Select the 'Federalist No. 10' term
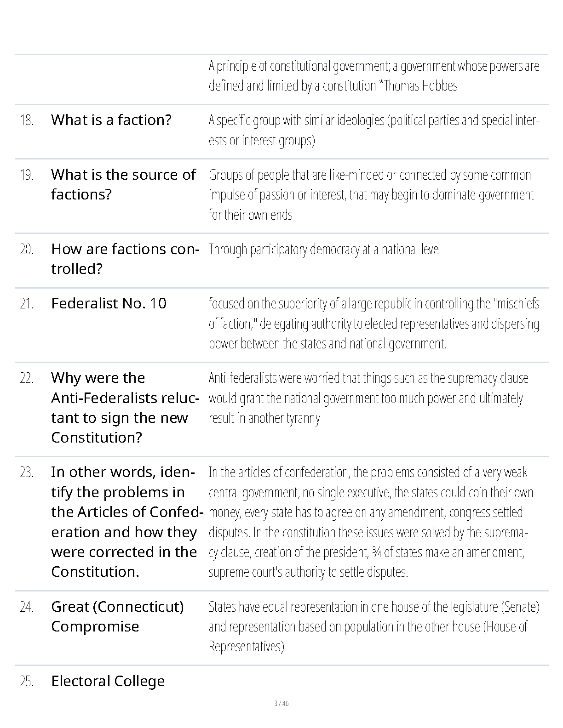 pos(109,303)
